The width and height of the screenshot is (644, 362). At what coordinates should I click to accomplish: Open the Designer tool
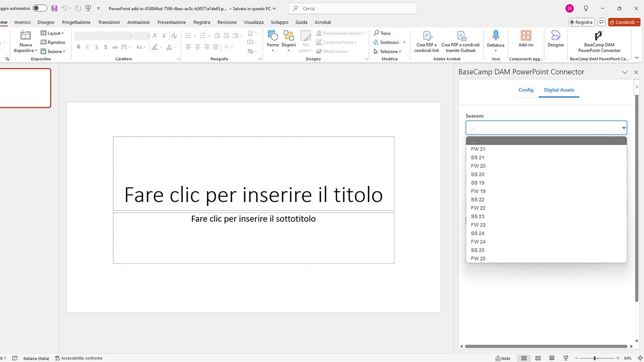click(x=555, y=39)
